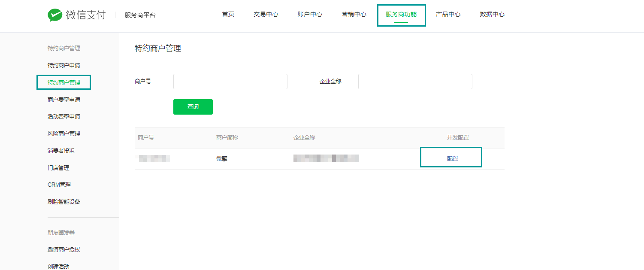The image size is (644, 270).
Task: Open 创建活动 sidebar item
Action: [58, 267]
